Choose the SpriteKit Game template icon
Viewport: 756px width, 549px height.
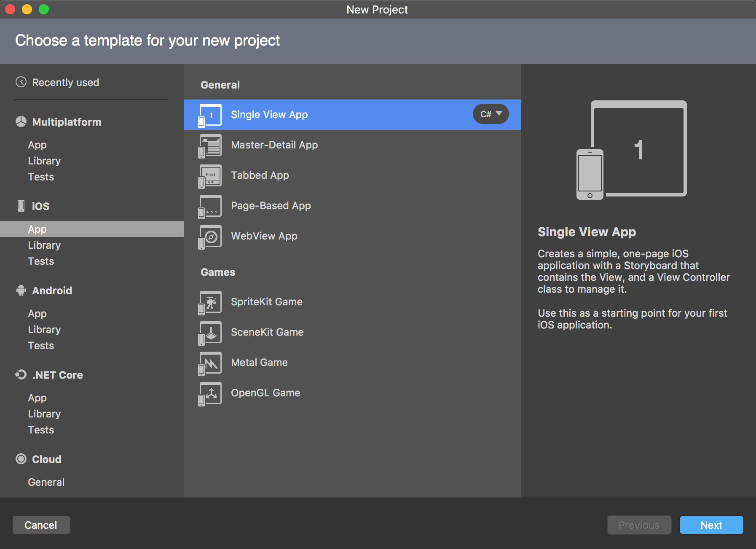point(210,302)
